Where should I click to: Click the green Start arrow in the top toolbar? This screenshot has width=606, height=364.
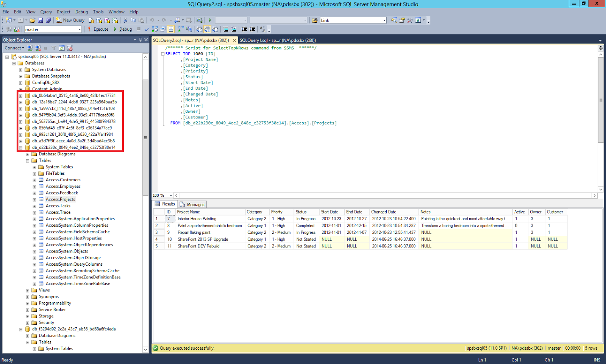coord(210,20)
